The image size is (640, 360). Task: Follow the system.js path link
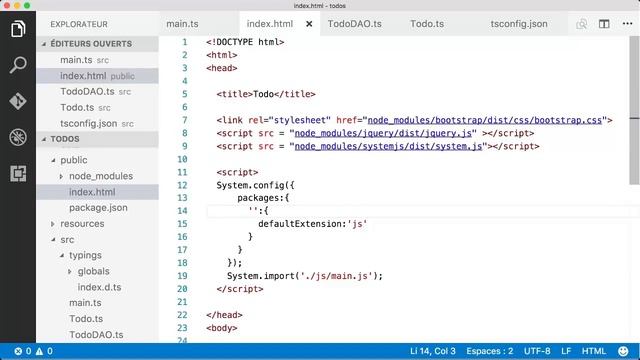[x=388, y=146]
